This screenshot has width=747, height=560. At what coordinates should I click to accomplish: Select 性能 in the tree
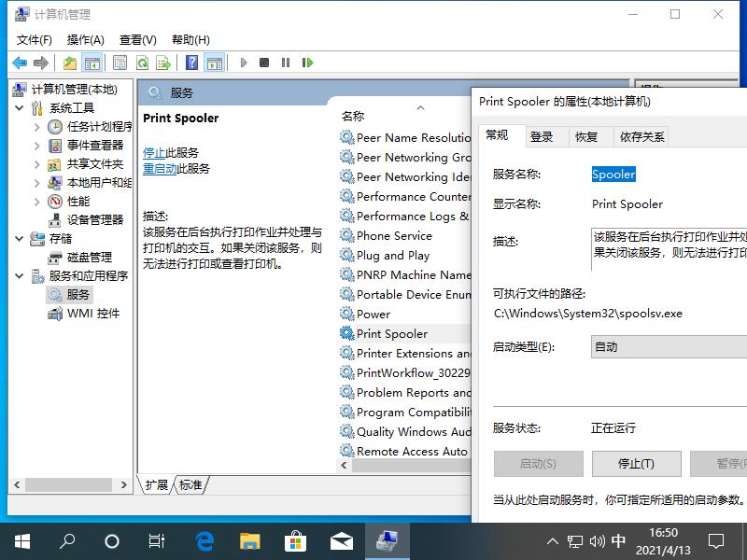[x=78, y=202]
